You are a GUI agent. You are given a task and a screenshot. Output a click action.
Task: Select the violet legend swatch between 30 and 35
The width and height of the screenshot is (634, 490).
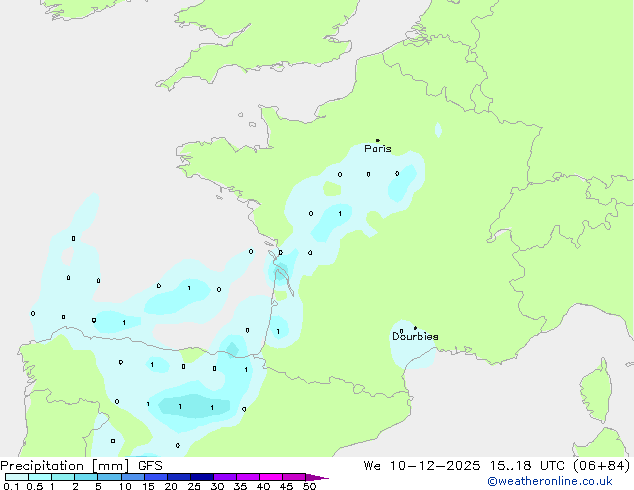(x=225, y=477)
